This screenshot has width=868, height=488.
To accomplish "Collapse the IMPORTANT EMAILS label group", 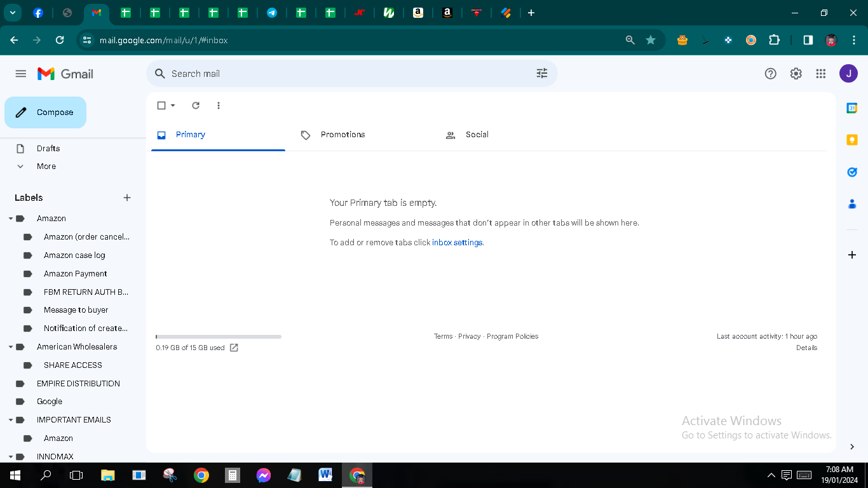I will [x=11, y=420].
